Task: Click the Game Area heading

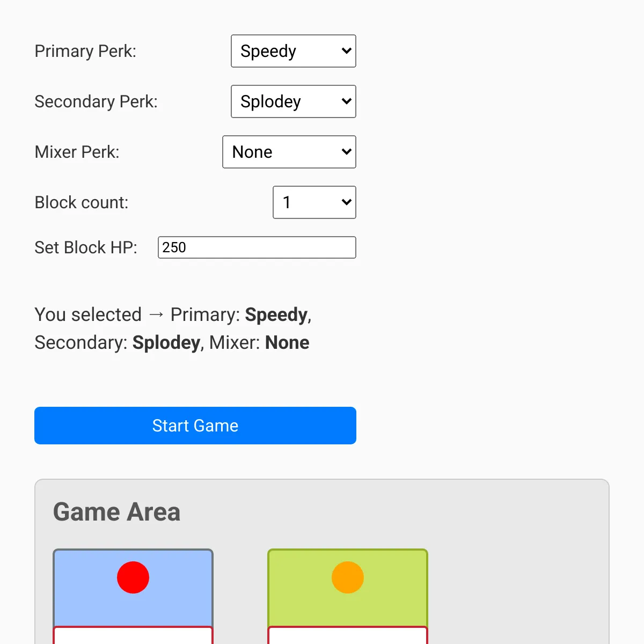Action: [x=116, y=512]
